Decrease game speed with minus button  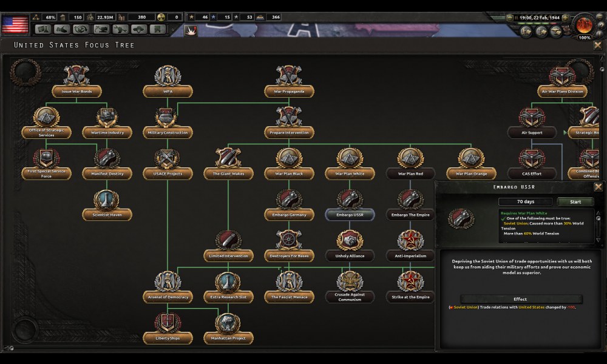(x=510, y=18)
